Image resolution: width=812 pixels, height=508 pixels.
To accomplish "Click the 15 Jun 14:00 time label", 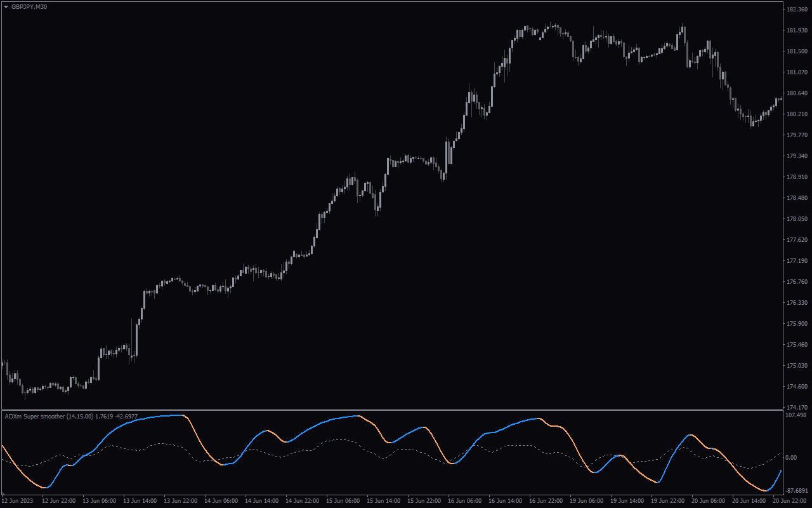I will (383, 501).
